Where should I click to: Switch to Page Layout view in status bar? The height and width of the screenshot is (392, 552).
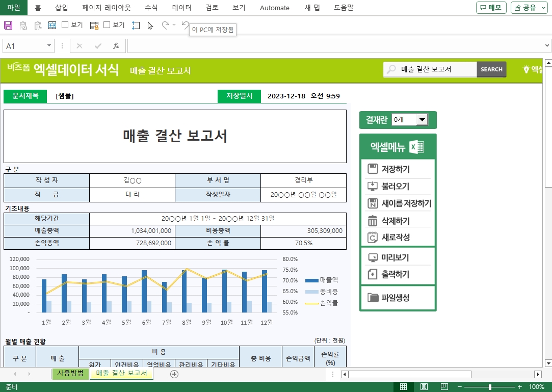[424, 387]
